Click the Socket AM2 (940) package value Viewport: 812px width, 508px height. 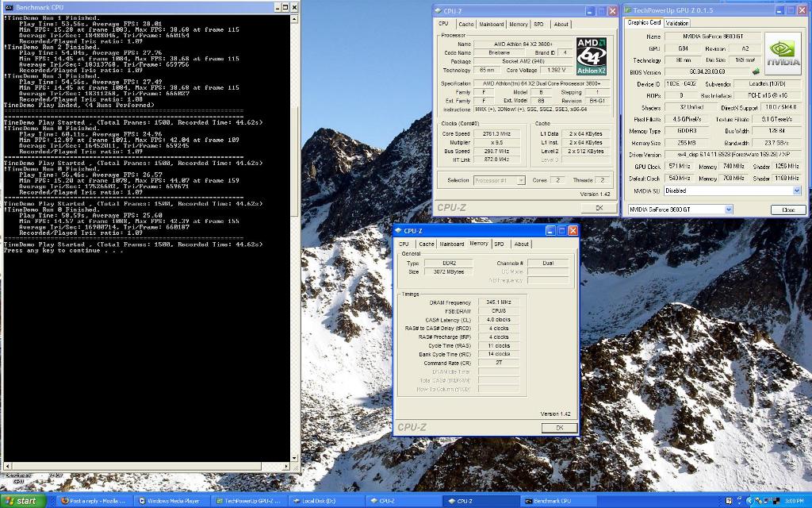tap(523, 62)
